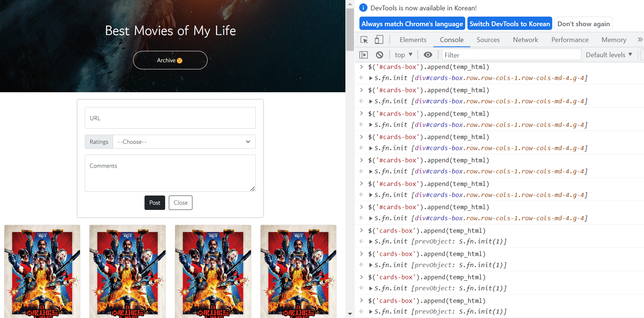Expand the topmost S.fn.init div#cards-box result
This screenshot has width=644, height=318.
pyautogui.click(x=371, y=78)
